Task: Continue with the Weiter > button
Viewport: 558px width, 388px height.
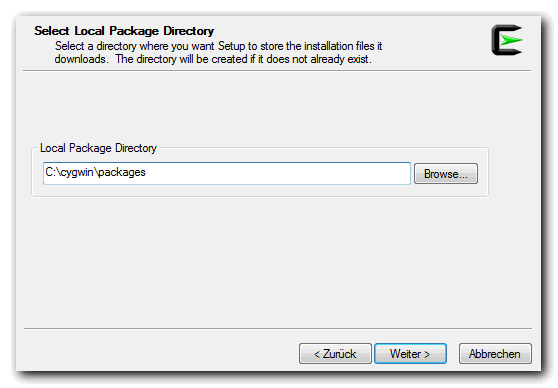Action: 410,353
